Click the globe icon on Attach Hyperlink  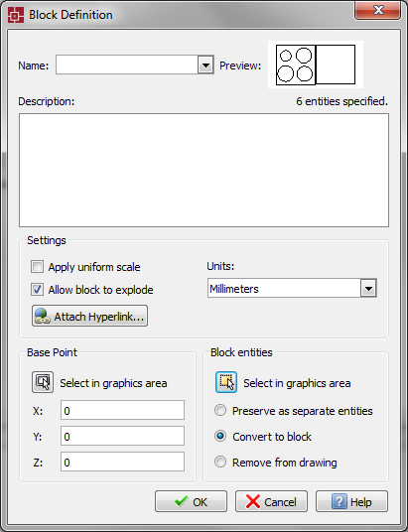pyautogui.click(x=43, y=316)
